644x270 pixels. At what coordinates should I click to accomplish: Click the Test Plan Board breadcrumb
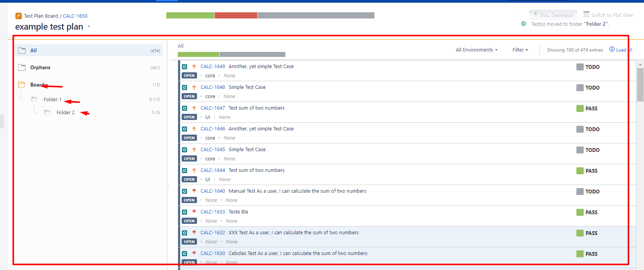coord(41,16)
